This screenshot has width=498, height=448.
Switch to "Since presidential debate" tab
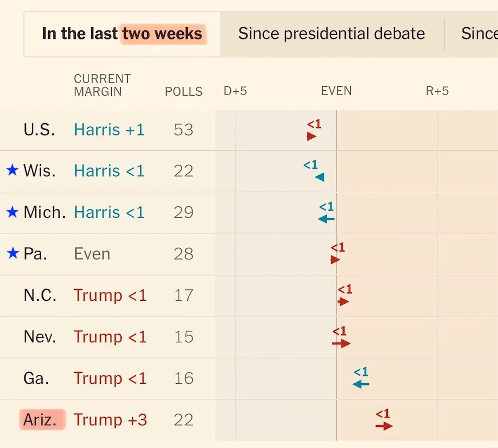coord(332,34)
